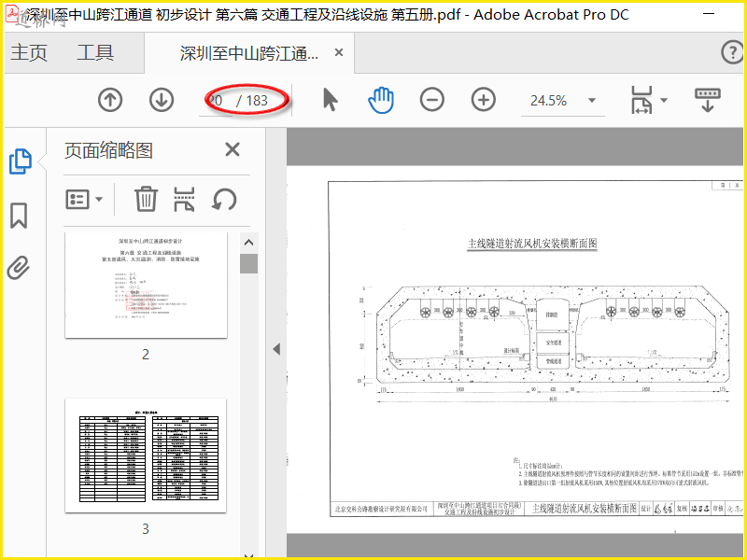The width and height of the screenshot is (747, 560).
Task: Open the bookmarks sidebar panel
Action: [x=19, y=216]
